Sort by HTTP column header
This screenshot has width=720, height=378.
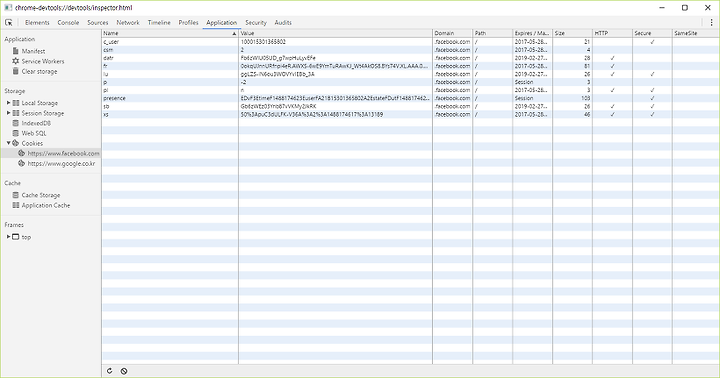[x=612, y=33]
